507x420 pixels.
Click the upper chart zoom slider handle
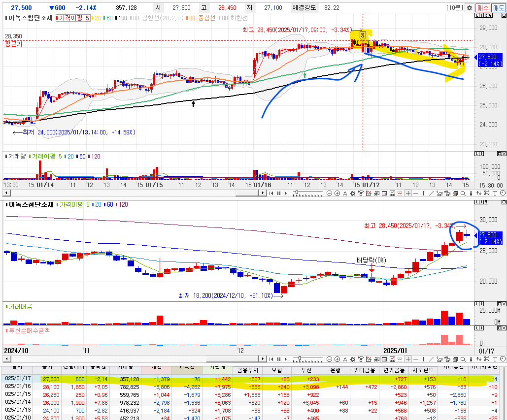point(297,193)
